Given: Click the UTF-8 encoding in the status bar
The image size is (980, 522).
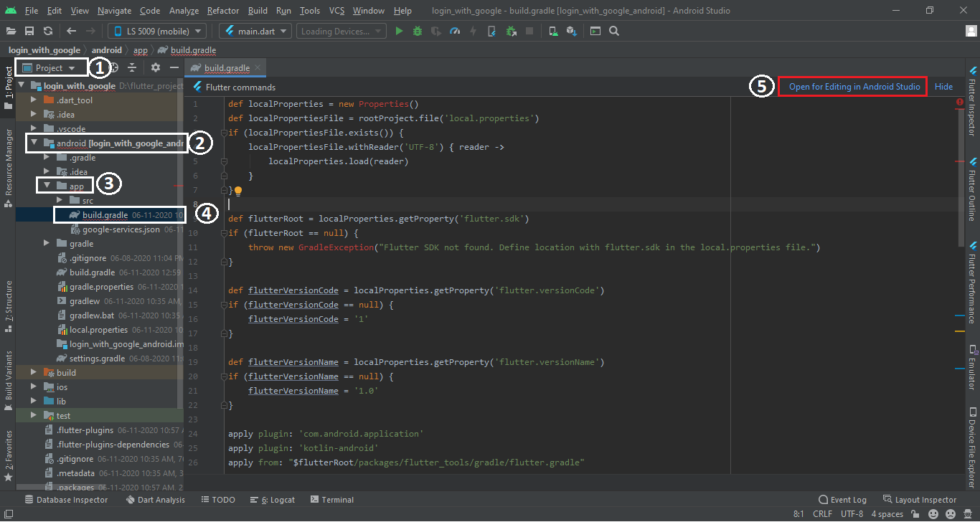Looking at the screenshot, I should click(852, 514).
